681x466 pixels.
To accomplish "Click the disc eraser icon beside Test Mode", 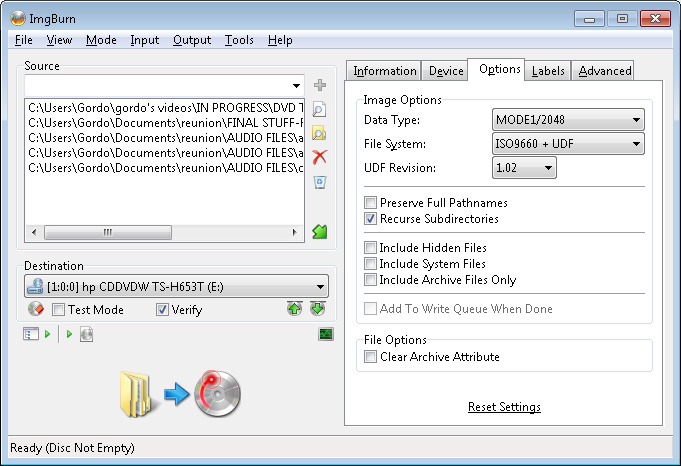I will point(36,309).
